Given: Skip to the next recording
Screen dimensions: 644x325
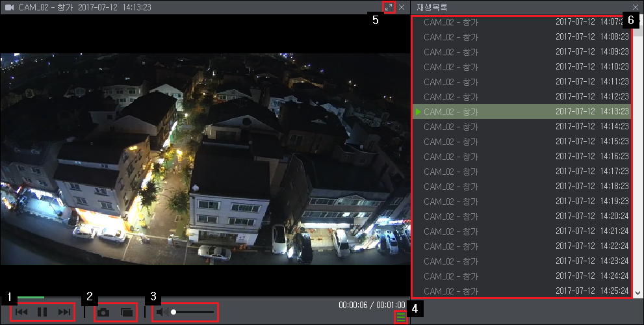Looking at the screenshot, I should (64, 312).
